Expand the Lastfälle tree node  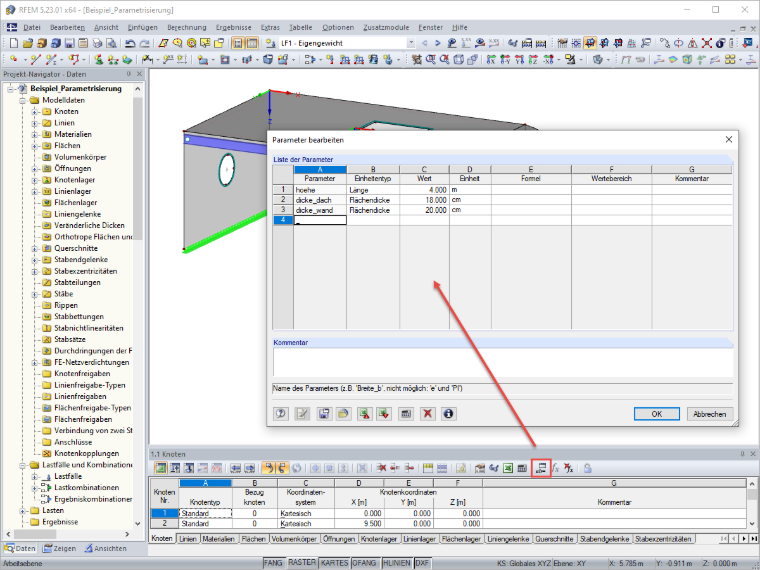(35, 476)
